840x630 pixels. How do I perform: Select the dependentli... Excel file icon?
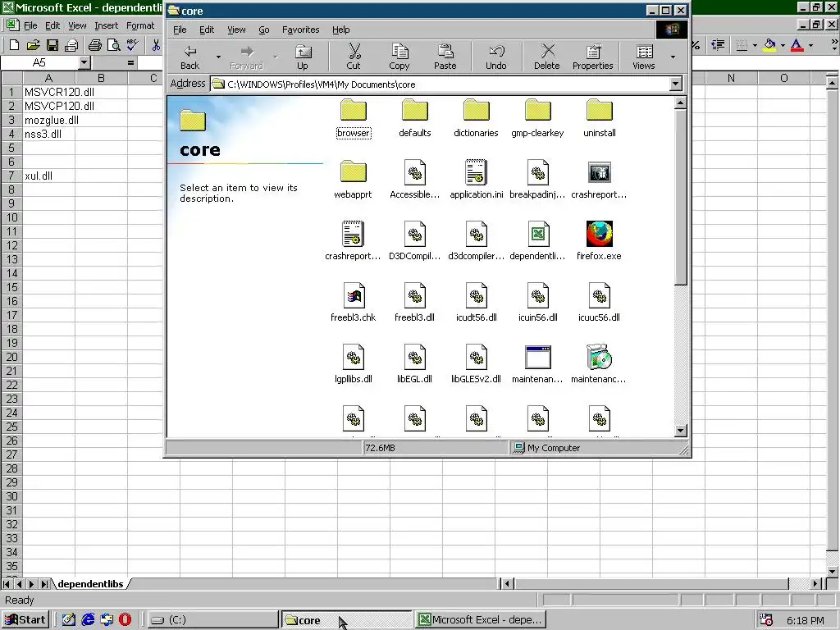537,242
